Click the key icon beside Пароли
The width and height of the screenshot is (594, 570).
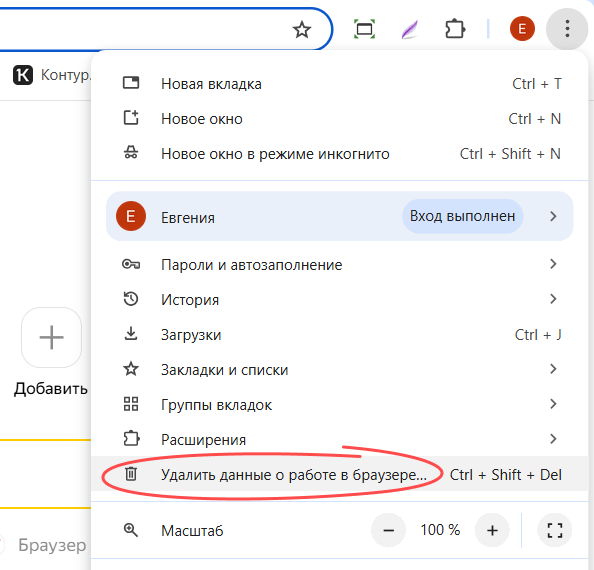[x=131, y=264]
